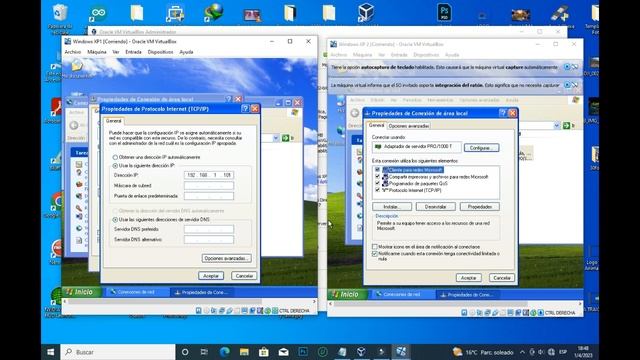Click Configurar button for network adapter
This screenshot has width=640, height=360.
click(481, 148)
